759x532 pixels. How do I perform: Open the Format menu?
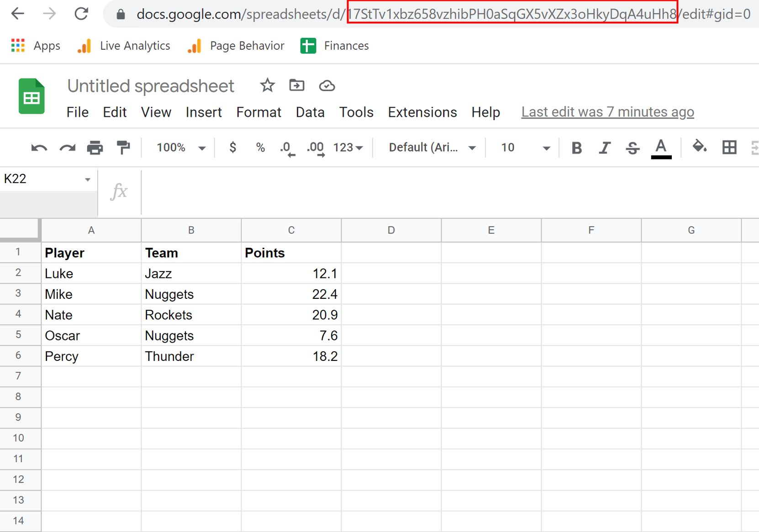[x=258, y=112]
